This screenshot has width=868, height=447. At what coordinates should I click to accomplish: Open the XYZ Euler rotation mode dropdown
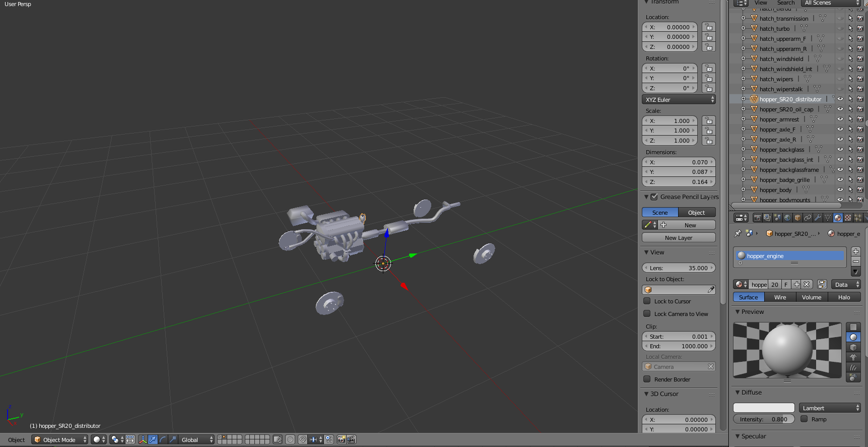pos(679,100)
